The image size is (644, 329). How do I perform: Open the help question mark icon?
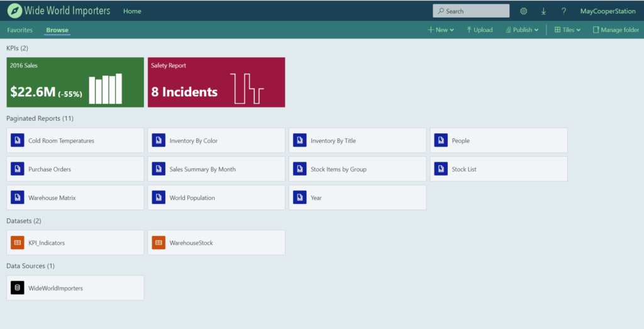[x=563, y=11]
